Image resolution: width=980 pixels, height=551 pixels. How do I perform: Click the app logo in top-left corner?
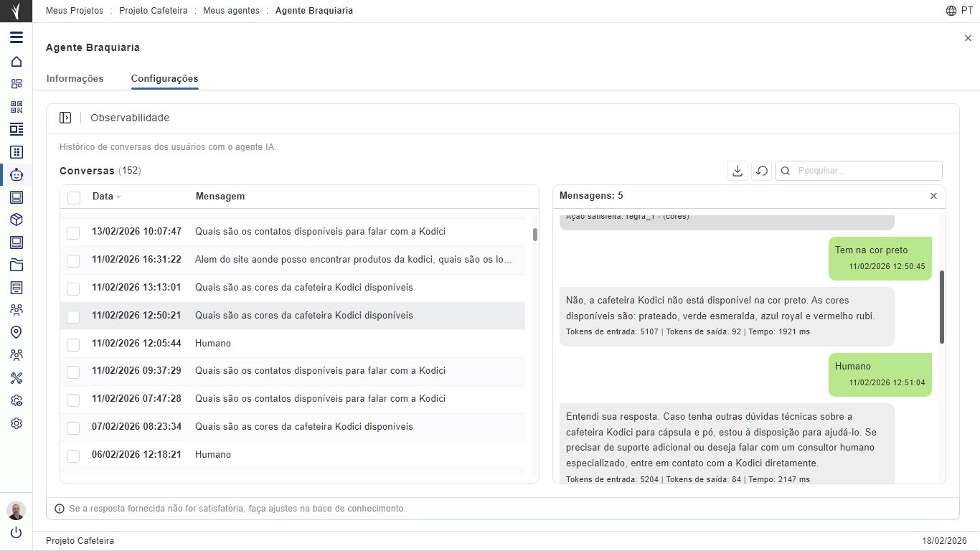click(17, 11)
